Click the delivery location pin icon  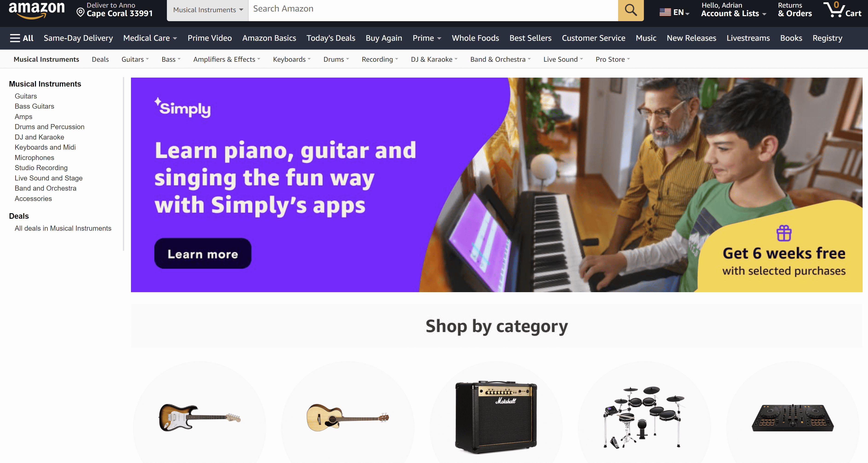[x=80, y=13]
